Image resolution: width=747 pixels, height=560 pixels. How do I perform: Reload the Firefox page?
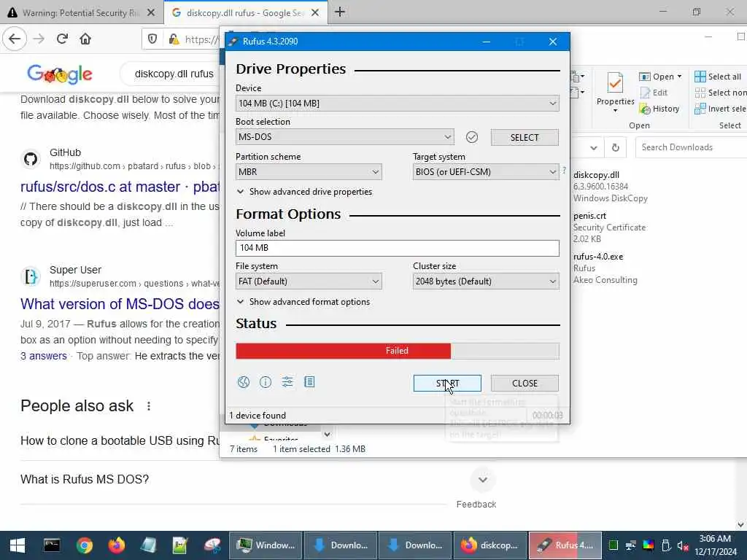[62, 39]
